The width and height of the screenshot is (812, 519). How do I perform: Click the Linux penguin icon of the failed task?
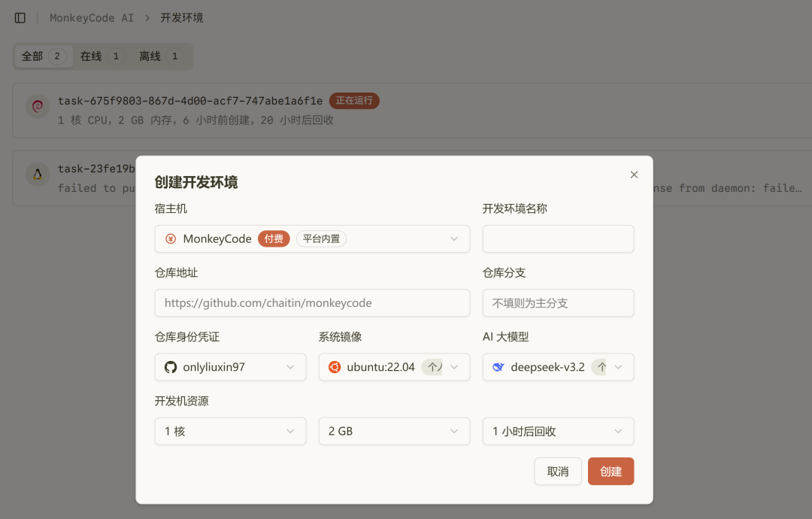[38, 175]
